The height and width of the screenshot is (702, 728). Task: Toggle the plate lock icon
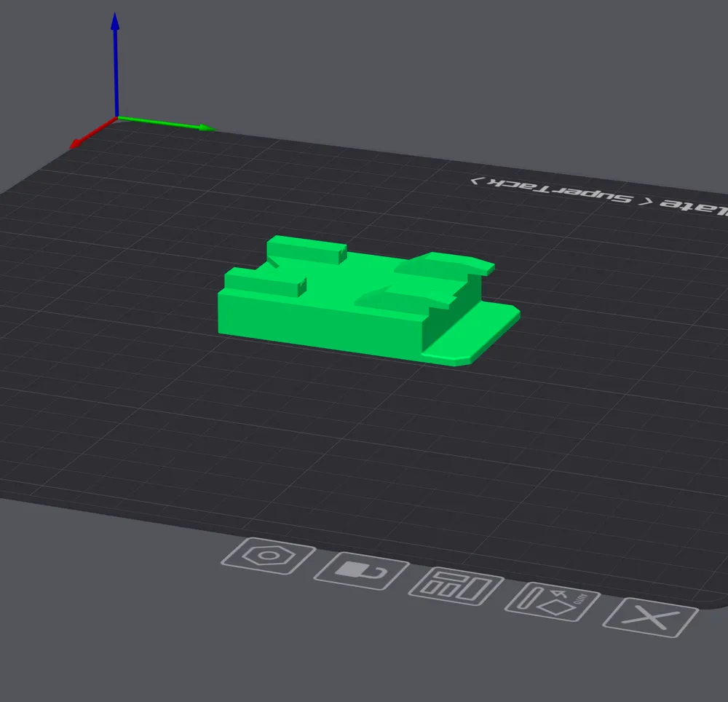pyautogui.click(x=361, y=571)
